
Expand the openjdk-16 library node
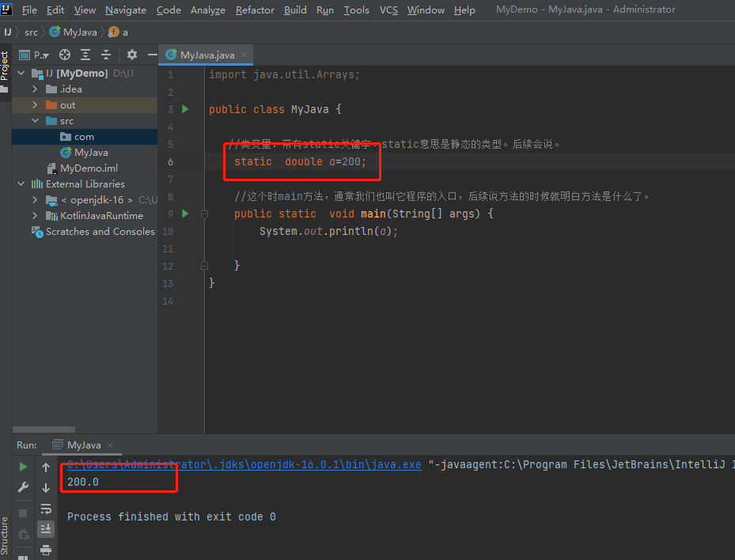click(35, 199)
